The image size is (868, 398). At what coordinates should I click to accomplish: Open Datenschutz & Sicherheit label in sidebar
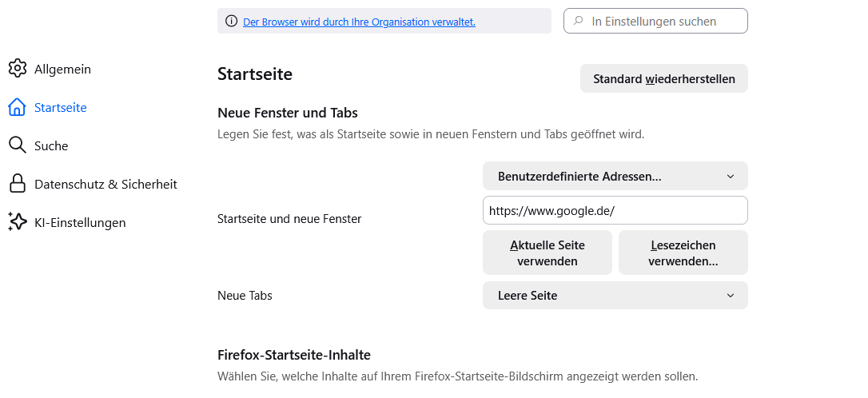click(106, 185)
